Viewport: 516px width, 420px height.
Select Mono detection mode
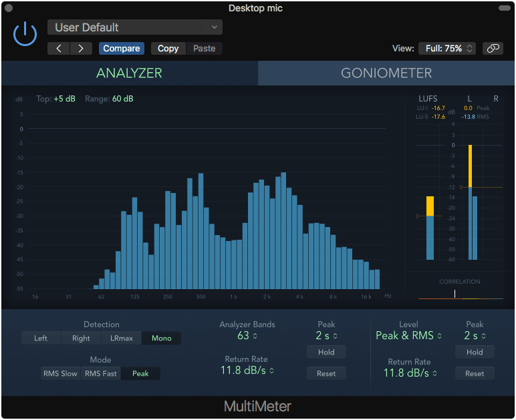coord(161,338)
